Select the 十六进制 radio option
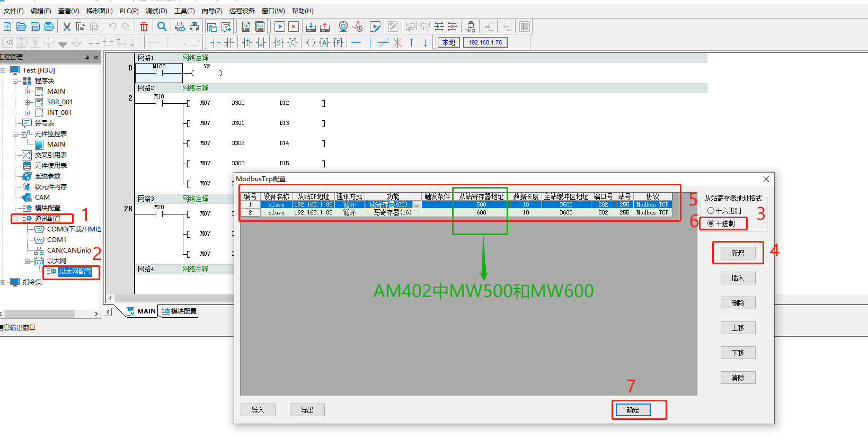The height and width of the screenshot is (439, 868). click(x=724, y=211)
